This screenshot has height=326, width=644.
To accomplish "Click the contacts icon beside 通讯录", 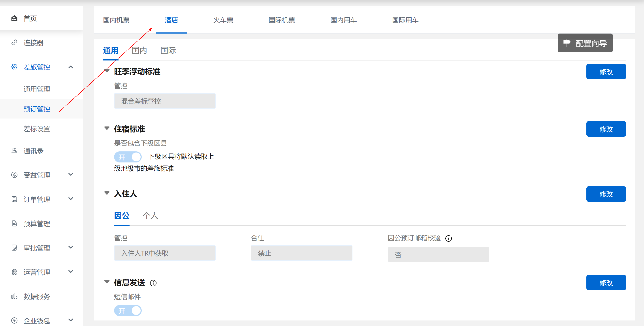I will point(14,151).
